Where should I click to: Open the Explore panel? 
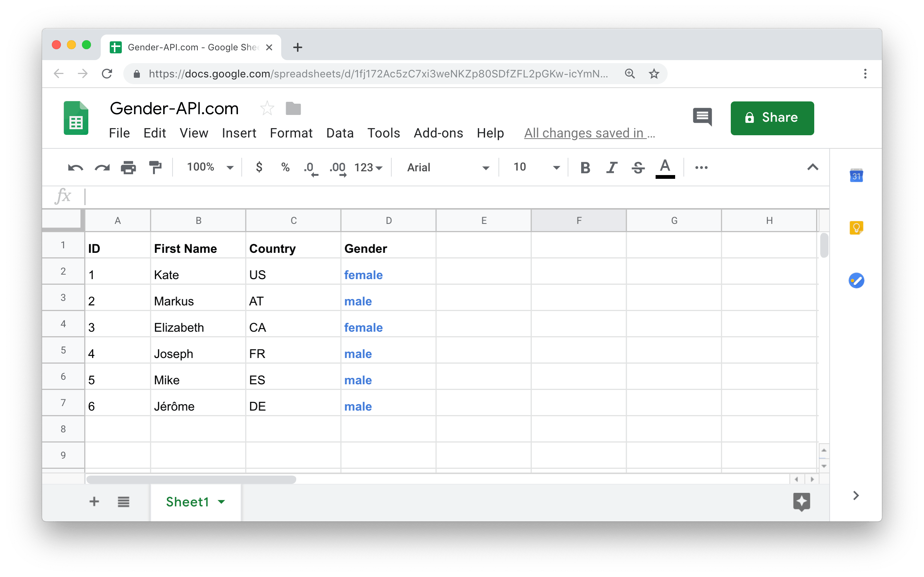pos(802,502)
